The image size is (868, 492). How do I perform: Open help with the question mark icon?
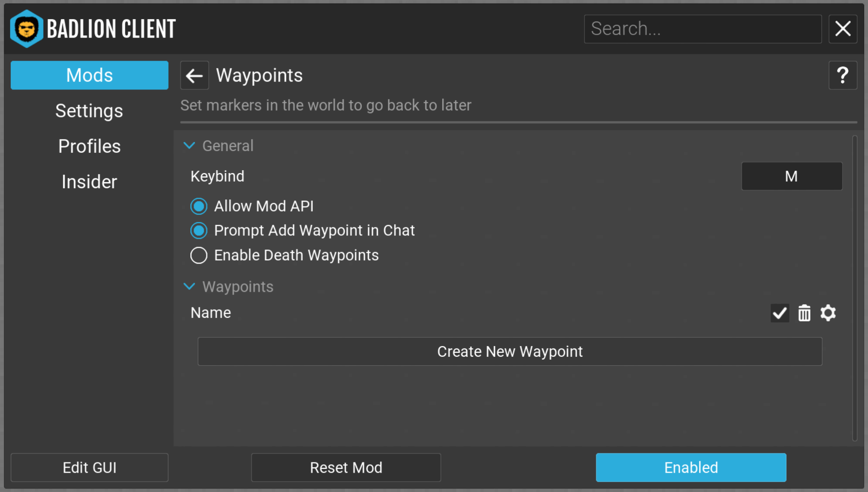(842, 75)
